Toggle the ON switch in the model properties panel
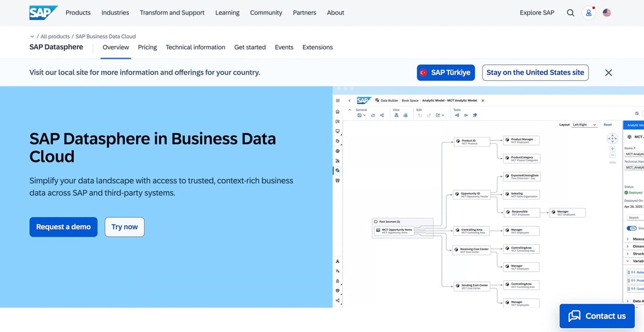 (x=632, y=228)
